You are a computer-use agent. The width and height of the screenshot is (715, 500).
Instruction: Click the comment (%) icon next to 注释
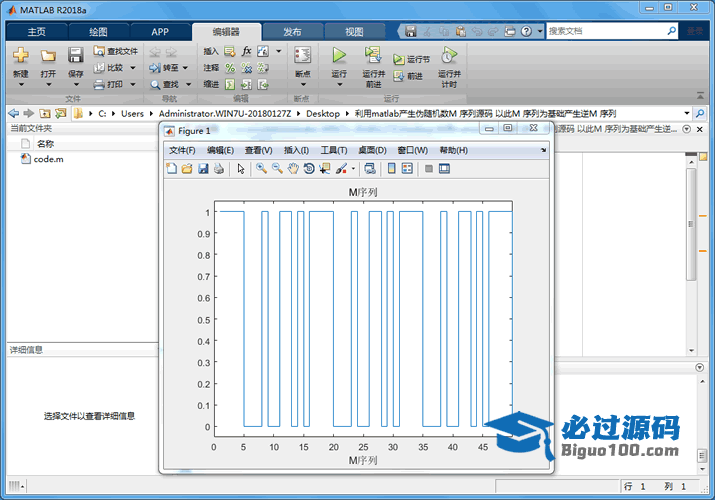[230, 68]
